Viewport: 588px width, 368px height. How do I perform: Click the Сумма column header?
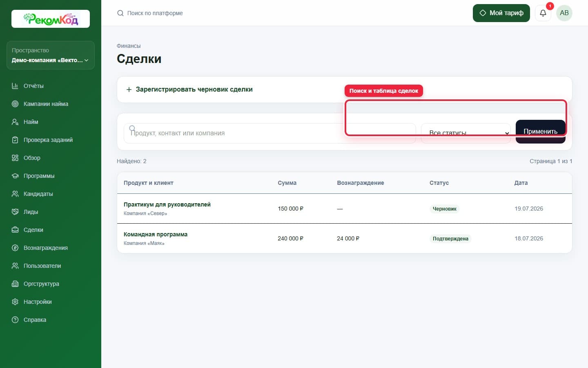coord(287,183)
